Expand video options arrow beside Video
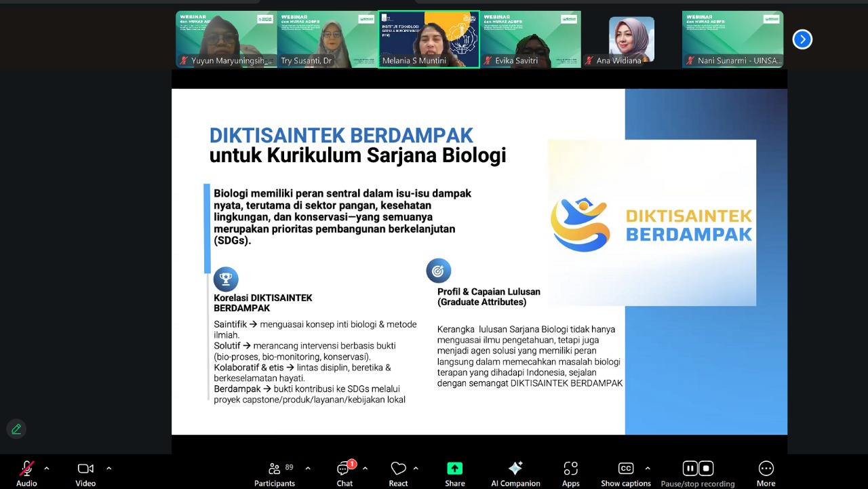Viewport: 868px width, 489px height. pyautogui.click(x=108, y=468)
